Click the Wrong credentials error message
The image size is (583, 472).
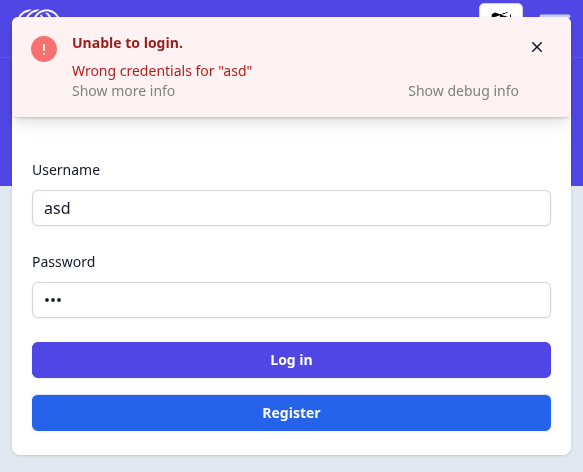162,71
